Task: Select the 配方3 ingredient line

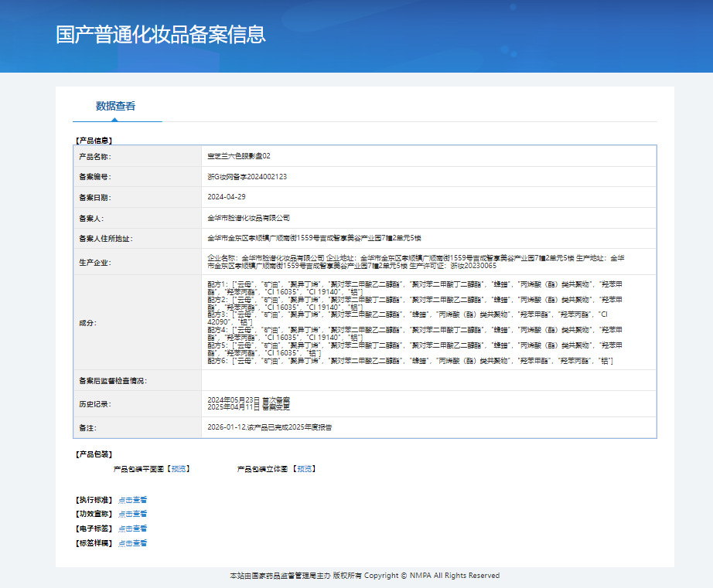Action: (x=408, y=318)
